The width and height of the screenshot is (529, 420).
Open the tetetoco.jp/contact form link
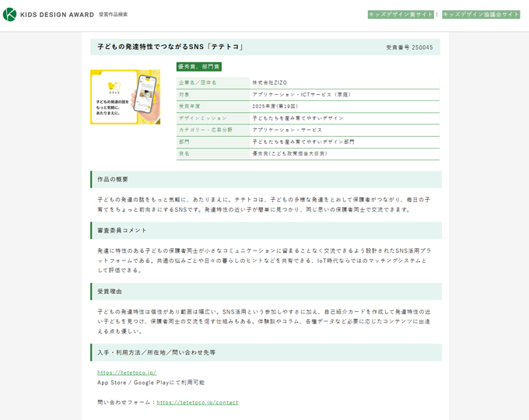pyautogui.click(x=198, y=402)
